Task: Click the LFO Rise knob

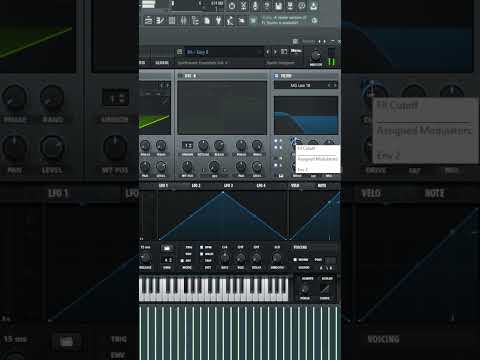Action: (x=240, y=258)
